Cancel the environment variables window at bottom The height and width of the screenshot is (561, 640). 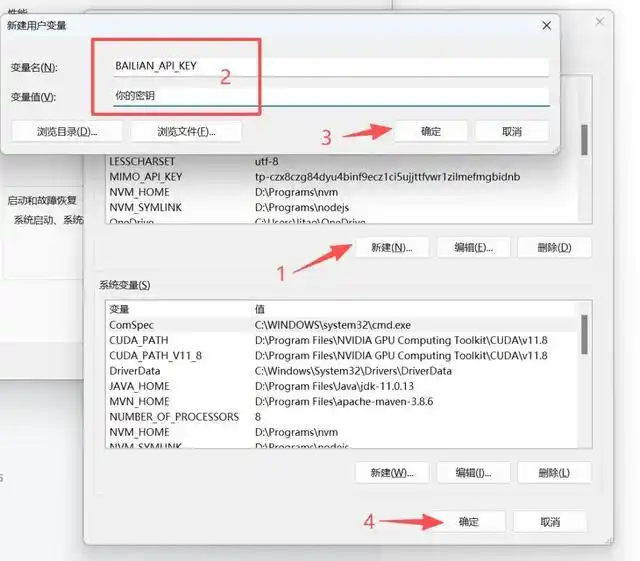coord(550,522)
